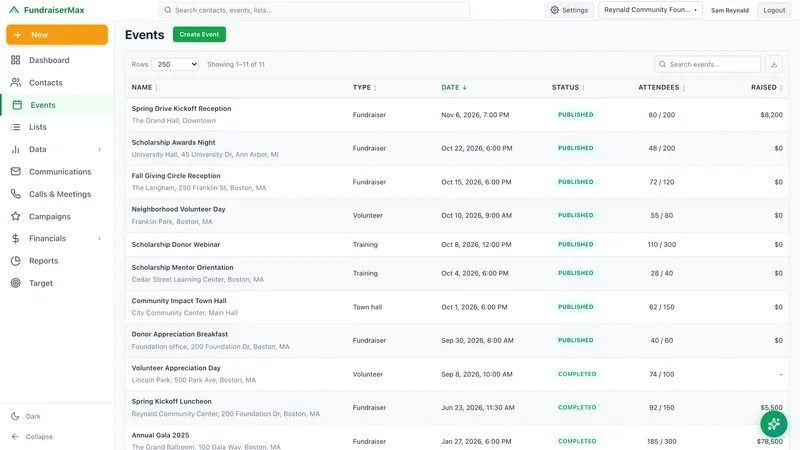This screenshot has width=800, height=450.
Task: Focus the Search events field
Action: coord(708,64)
